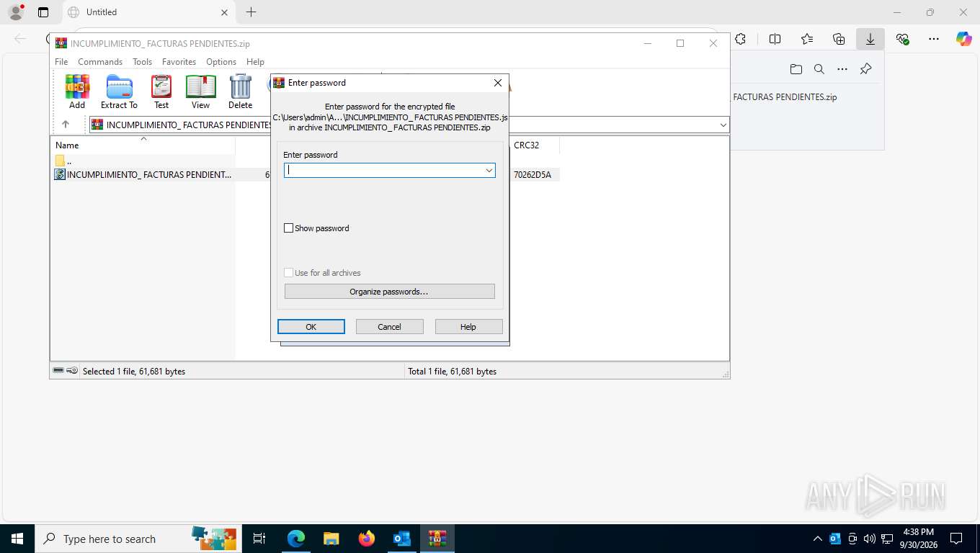980x553 pixels.
Task: Open Edge Collections icon
Action: pyautogui.click(x=839, y=40)
